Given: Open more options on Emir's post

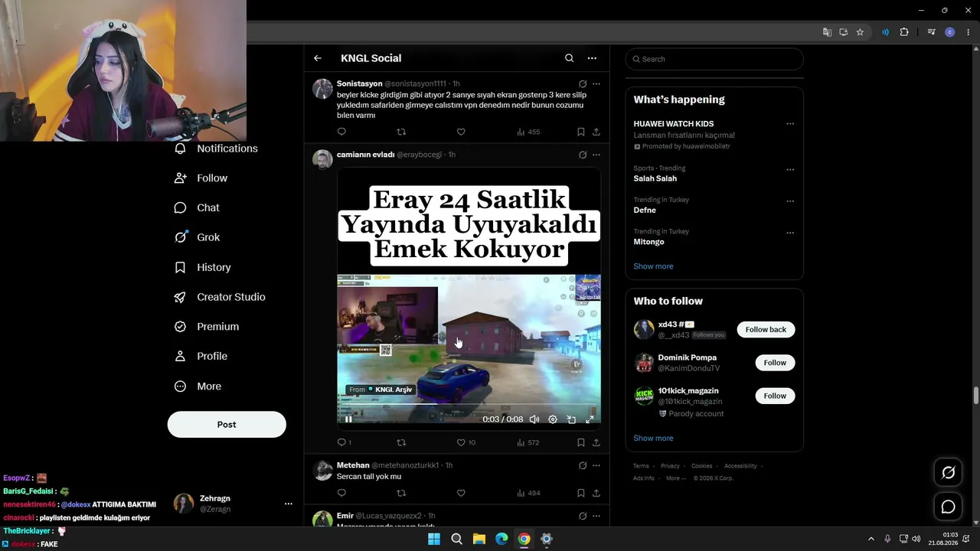Looking at the screenshot, I should 596,516.
